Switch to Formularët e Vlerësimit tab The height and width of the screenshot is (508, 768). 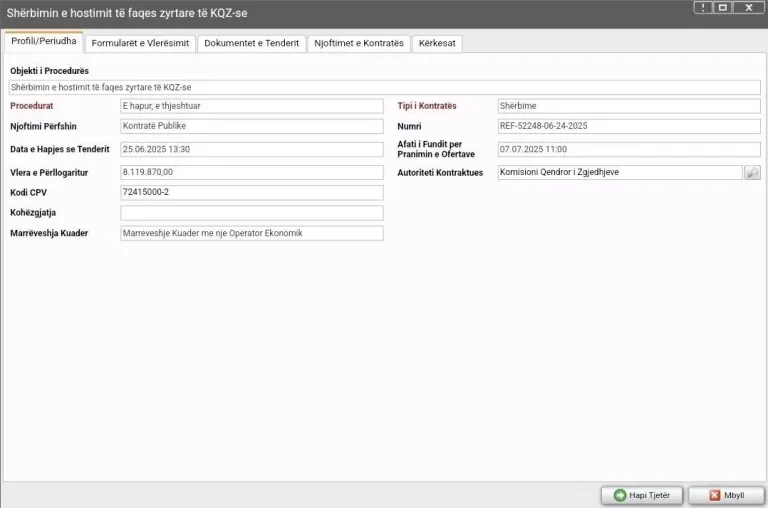[x=139, y=43]
